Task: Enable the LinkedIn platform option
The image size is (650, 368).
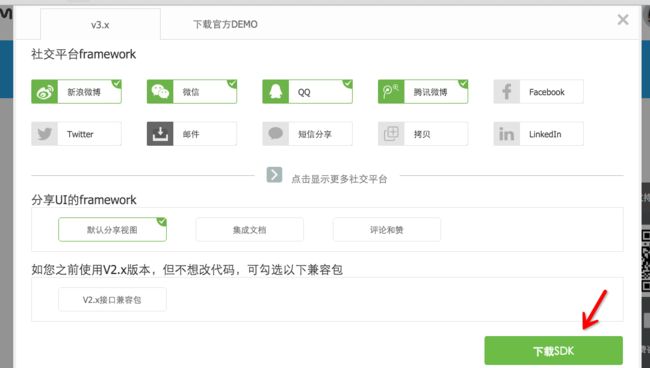Action: 538,134
